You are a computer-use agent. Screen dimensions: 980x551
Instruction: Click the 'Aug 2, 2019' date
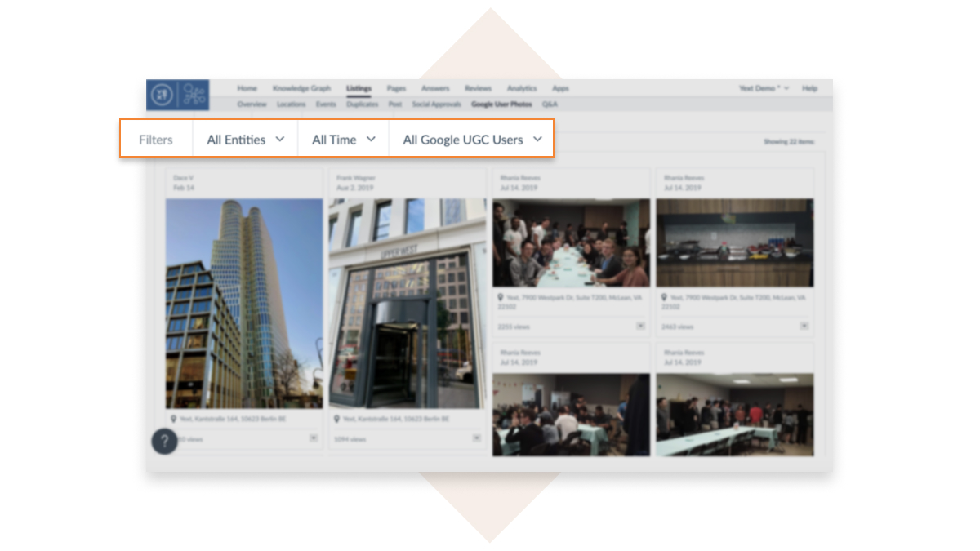click(355, 188)
